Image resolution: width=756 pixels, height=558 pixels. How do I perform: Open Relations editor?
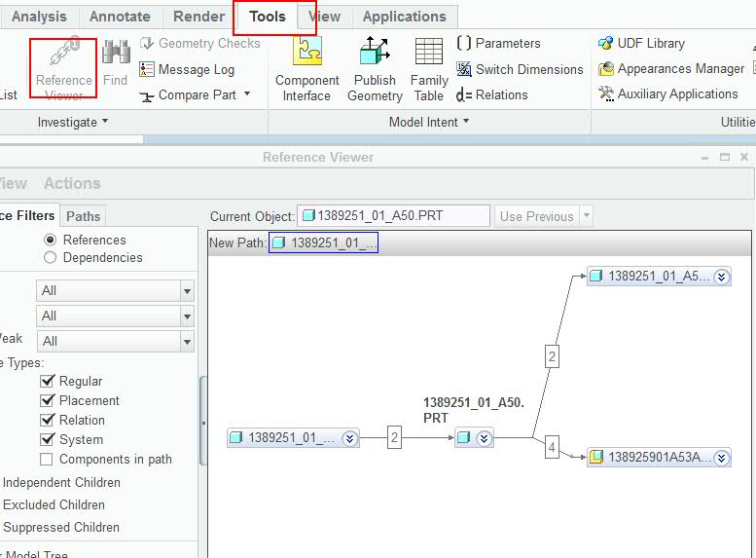[491, 95]
